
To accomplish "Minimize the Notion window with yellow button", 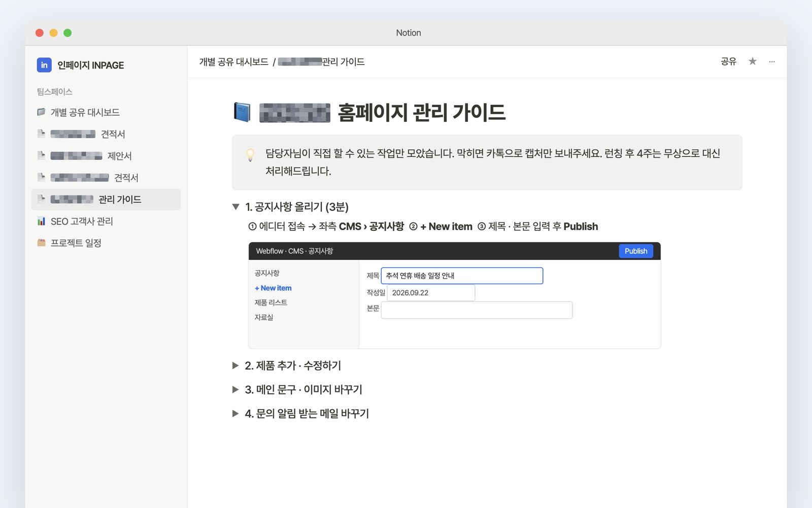I will (x=53, y=32).
